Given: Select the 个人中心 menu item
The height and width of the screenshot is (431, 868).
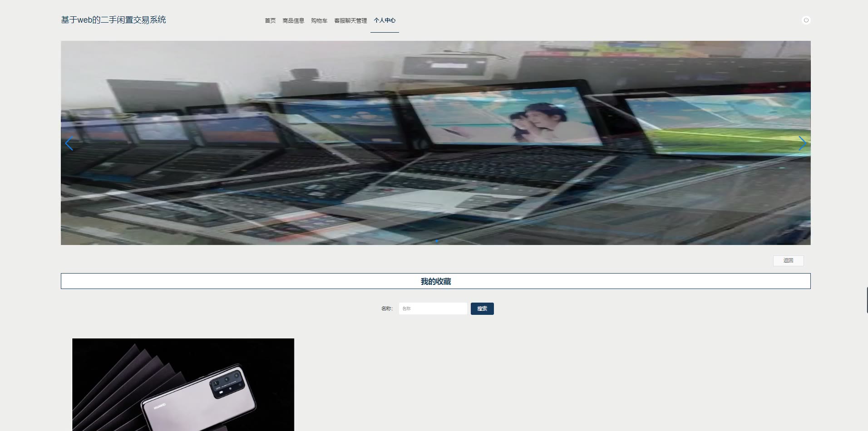Looking at the screenshot, I should 385,20.
